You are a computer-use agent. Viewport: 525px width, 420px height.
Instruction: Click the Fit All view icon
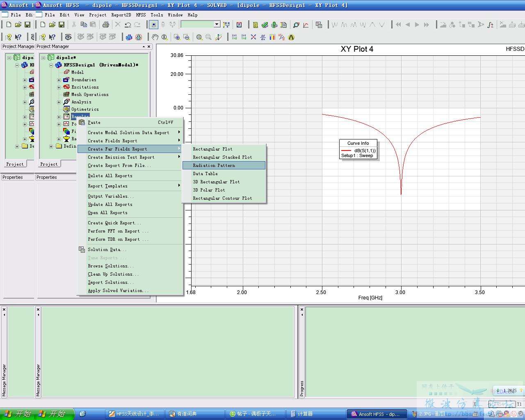click(x=199, y=37)
